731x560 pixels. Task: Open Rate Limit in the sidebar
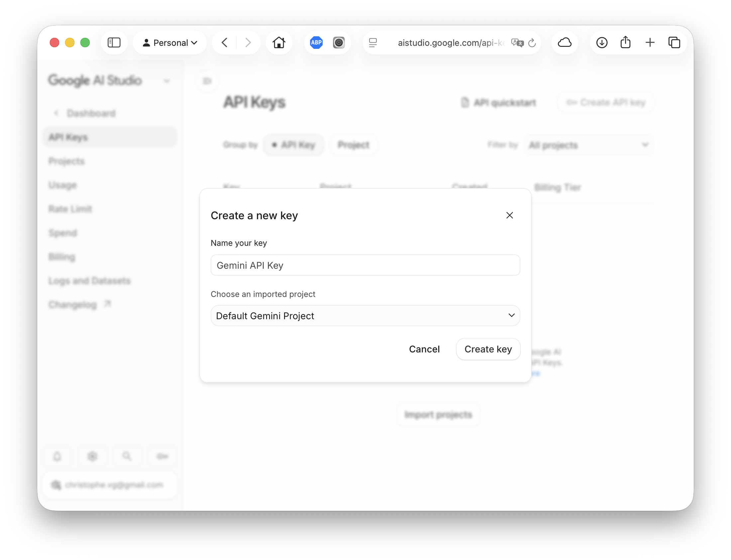point(70,209)
